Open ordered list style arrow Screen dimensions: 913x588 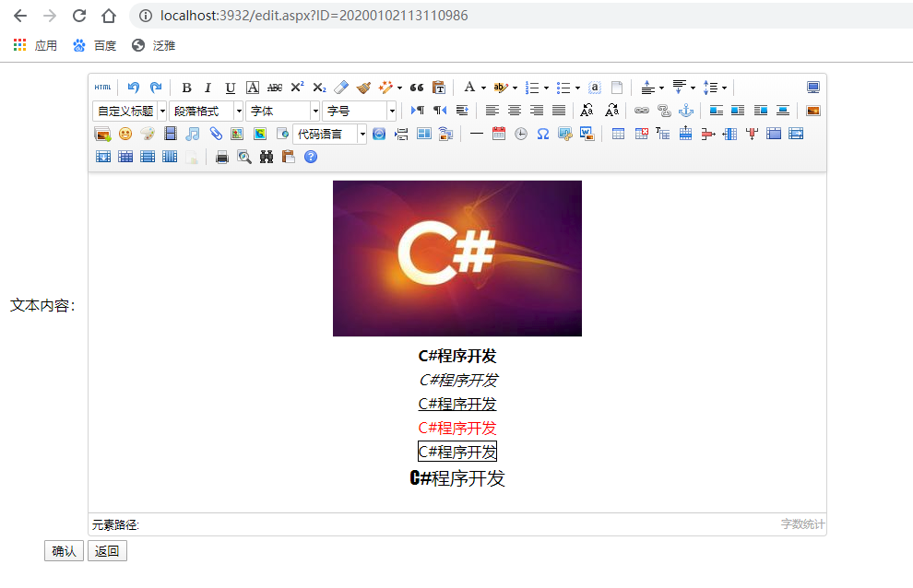tap(547, 88)
